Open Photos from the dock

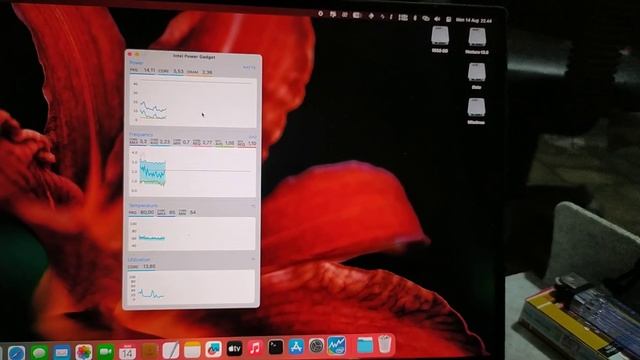pos(84,351)
